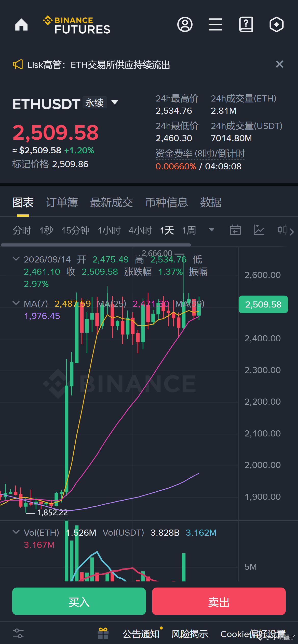Click the green 买入 button

click(79, 601)
